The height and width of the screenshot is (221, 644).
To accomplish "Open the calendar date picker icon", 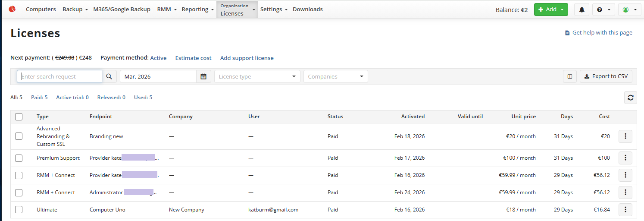I will [203, 76].
